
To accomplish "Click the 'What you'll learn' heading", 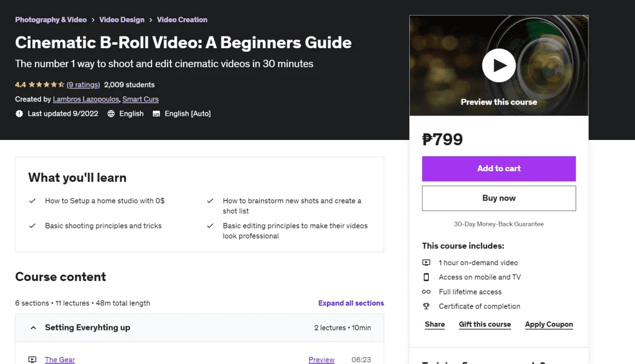I will pos(78,178).
